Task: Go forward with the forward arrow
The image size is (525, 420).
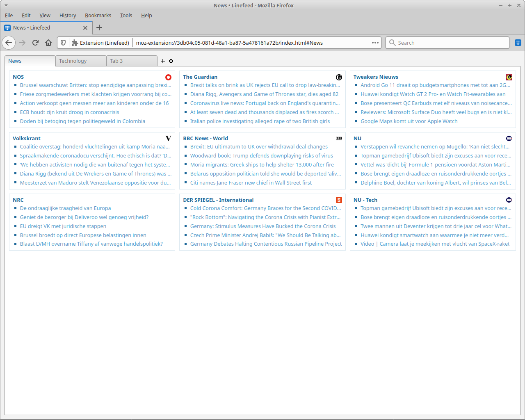Action: [x=22, y=43]
